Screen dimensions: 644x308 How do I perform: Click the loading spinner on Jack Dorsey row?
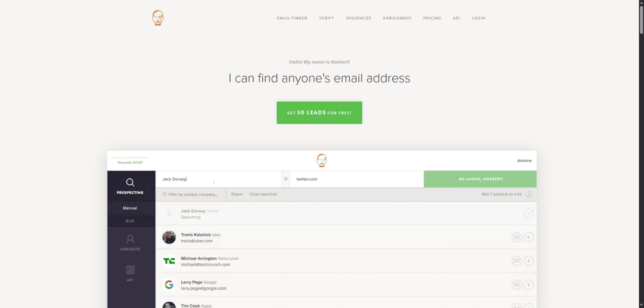pyautogui.click(x=169, y=214)
